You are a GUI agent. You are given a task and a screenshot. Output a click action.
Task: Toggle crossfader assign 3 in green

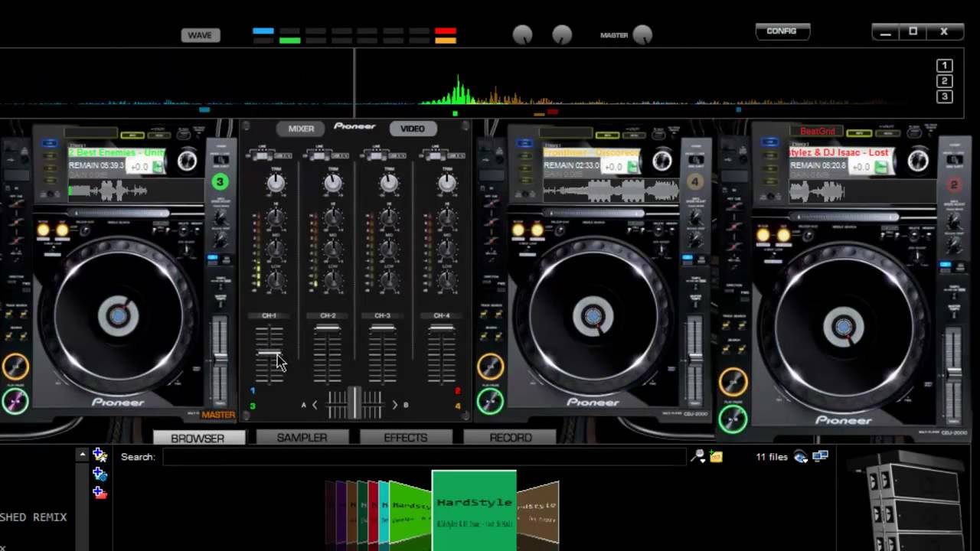[253, 406]
